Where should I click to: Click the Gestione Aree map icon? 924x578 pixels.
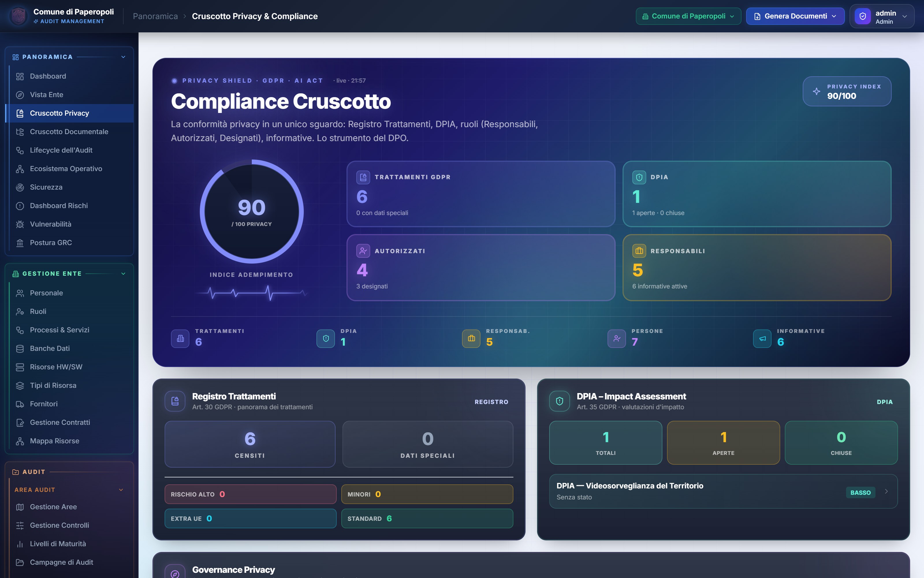20,507
